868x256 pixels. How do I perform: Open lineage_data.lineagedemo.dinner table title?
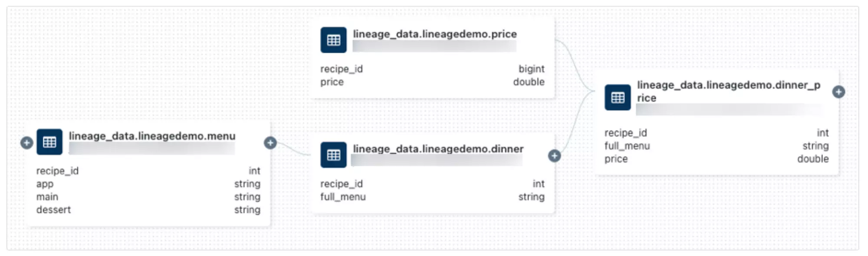point(438,149)
